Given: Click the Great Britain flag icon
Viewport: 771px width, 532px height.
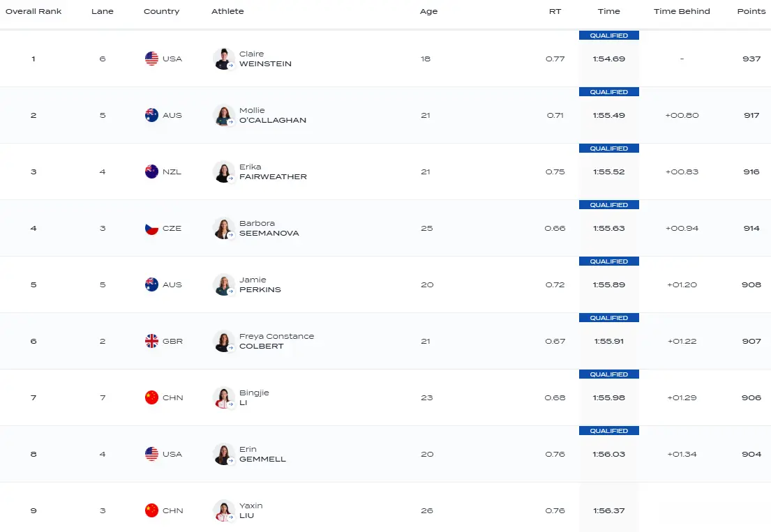Looking at the screenshot, I should [151, 341].
